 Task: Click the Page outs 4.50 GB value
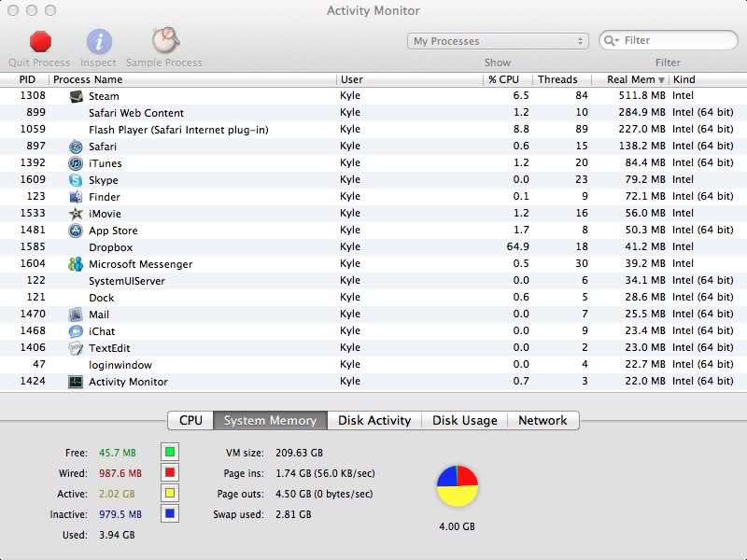[x=324, y=494]
